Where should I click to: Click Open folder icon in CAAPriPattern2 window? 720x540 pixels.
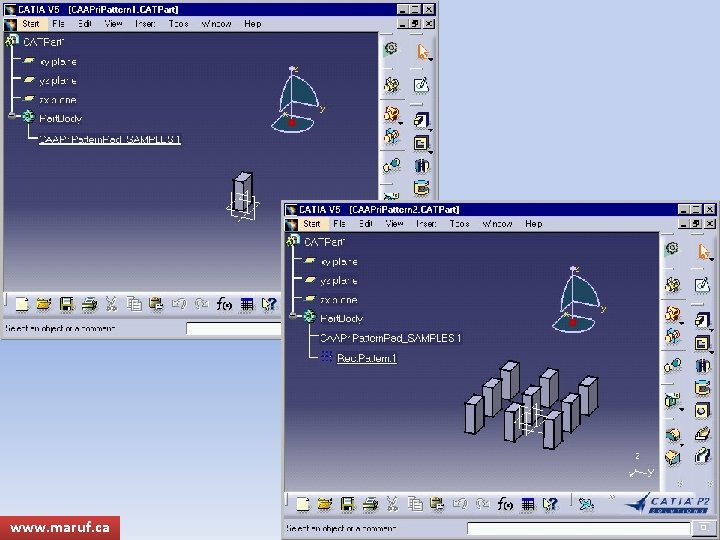click(x=325, y=504)
